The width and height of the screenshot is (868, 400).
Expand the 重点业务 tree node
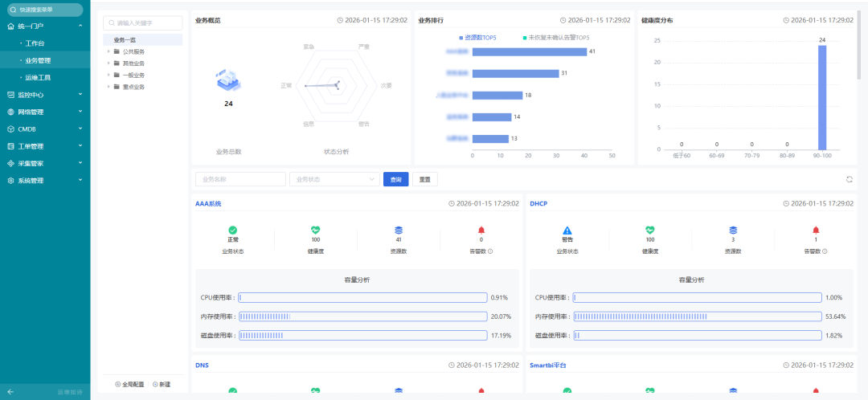click(108, 87)
